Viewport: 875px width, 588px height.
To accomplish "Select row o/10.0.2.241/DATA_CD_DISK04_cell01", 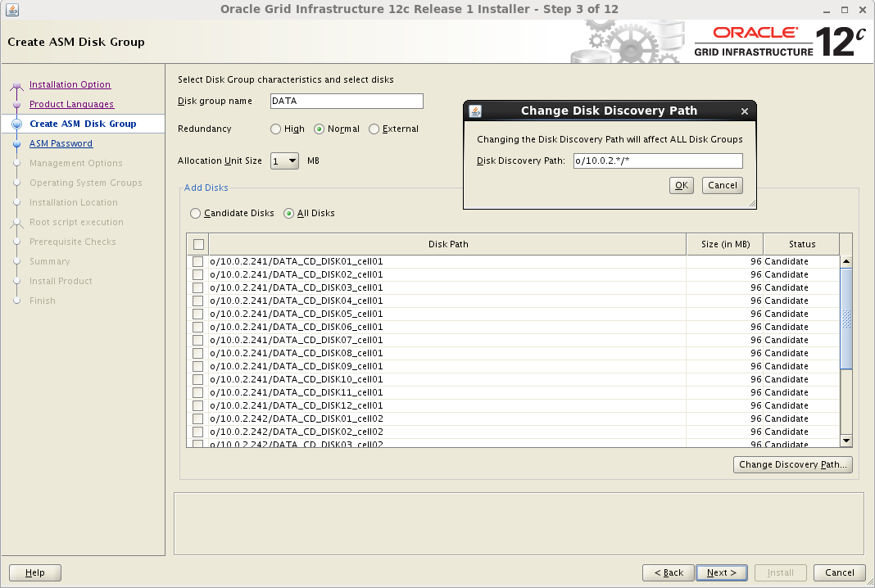I will 513,301.
